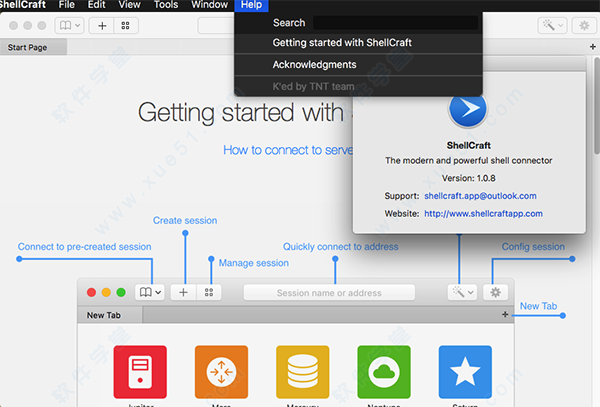Click grid icon in the tutorial window toolbar
600x407 pixels.
pos(209,293)
